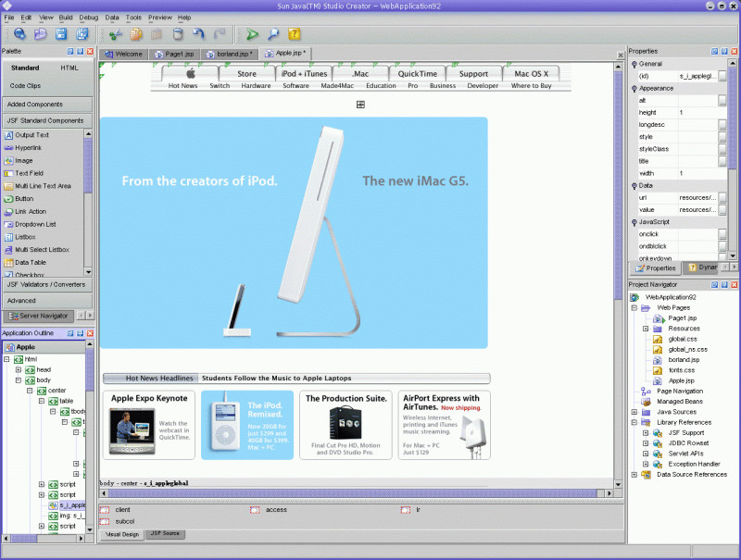
Task: Expand the Advanced palette section
Action: click(x=47, y=301)
